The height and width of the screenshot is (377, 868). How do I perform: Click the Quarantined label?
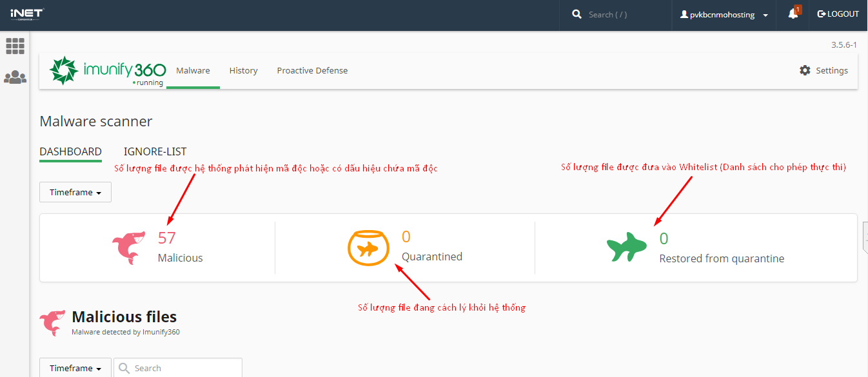[x=432, y=256]
